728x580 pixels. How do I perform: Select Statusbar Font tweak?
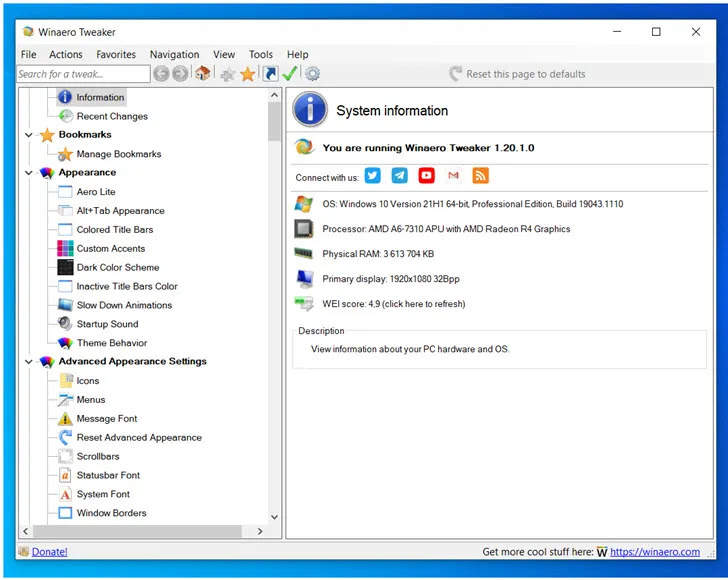click(x=108, y=475)
